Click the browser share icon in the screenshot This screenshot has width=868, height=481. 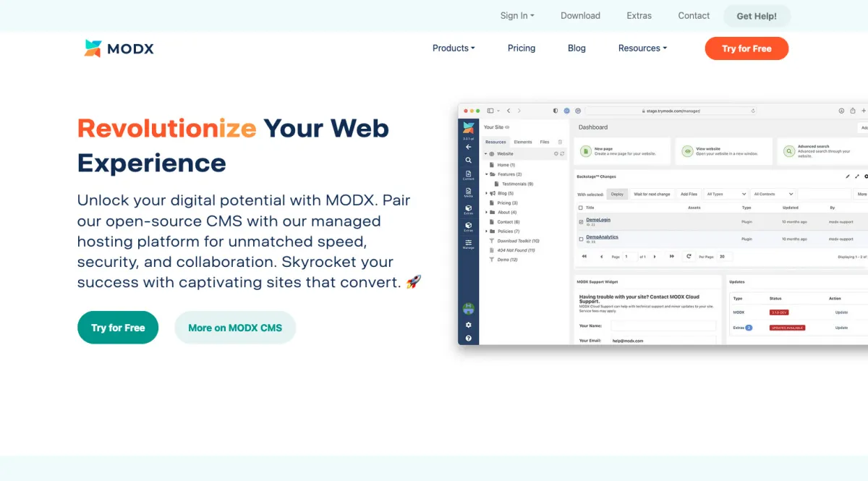(853, 111)
